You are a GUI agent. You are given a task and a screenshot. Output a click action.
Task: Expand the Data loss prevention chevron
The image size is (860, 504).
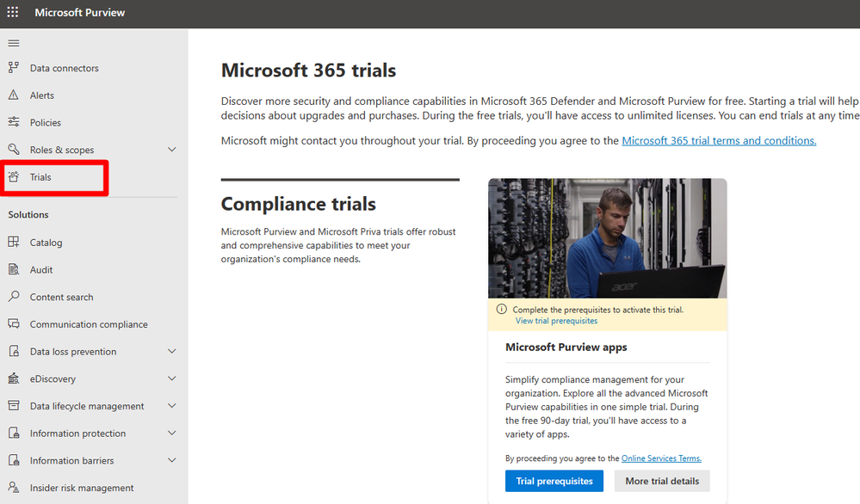tap(171, 351)
